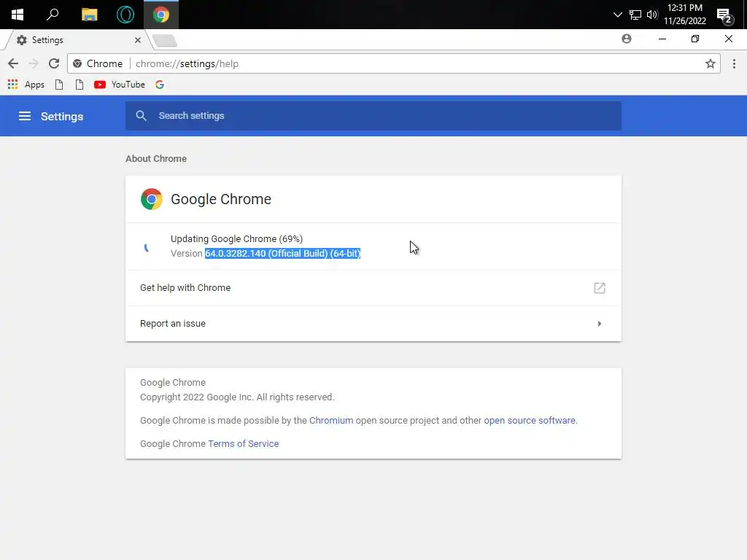The image size is (747, 560).
Task: Open a new tab
Action: coord(165,40)
